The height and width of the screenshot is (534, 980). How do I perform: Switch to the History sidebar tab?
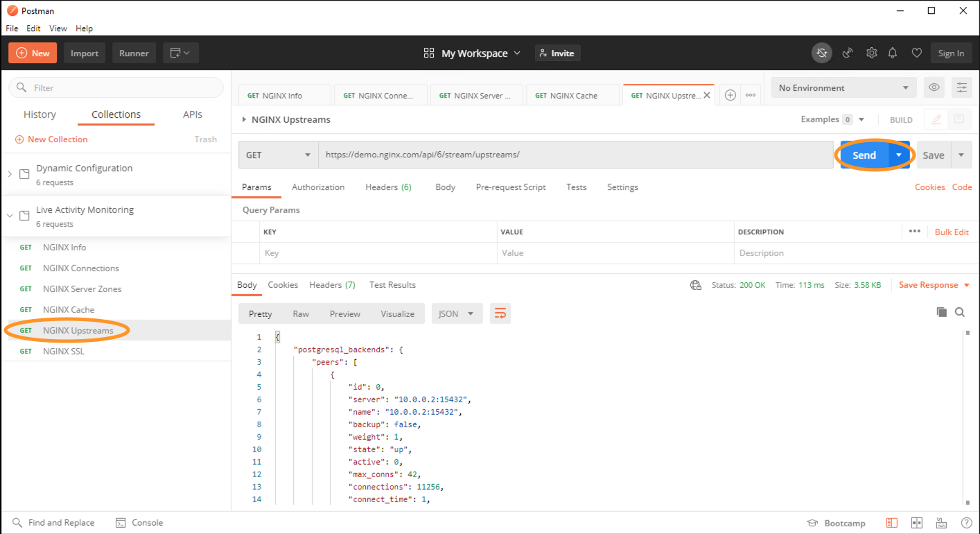coord(40,114)
